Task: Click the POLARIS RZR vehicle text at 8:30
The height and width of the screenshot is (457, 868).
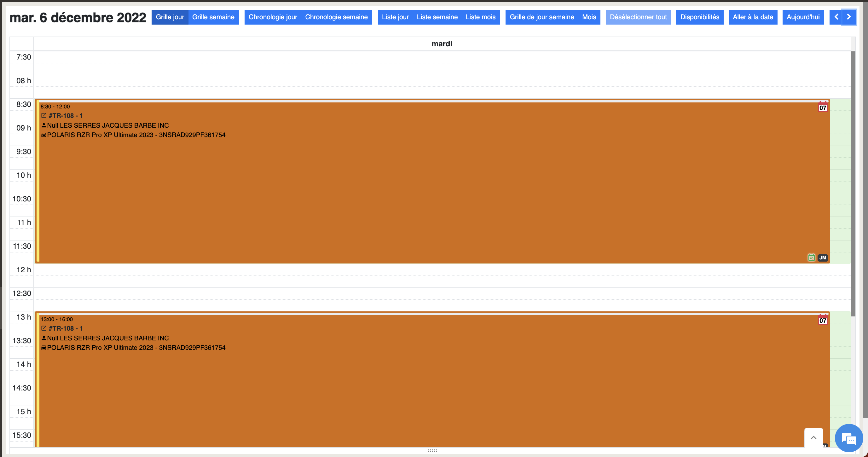Action: point(136,135)
